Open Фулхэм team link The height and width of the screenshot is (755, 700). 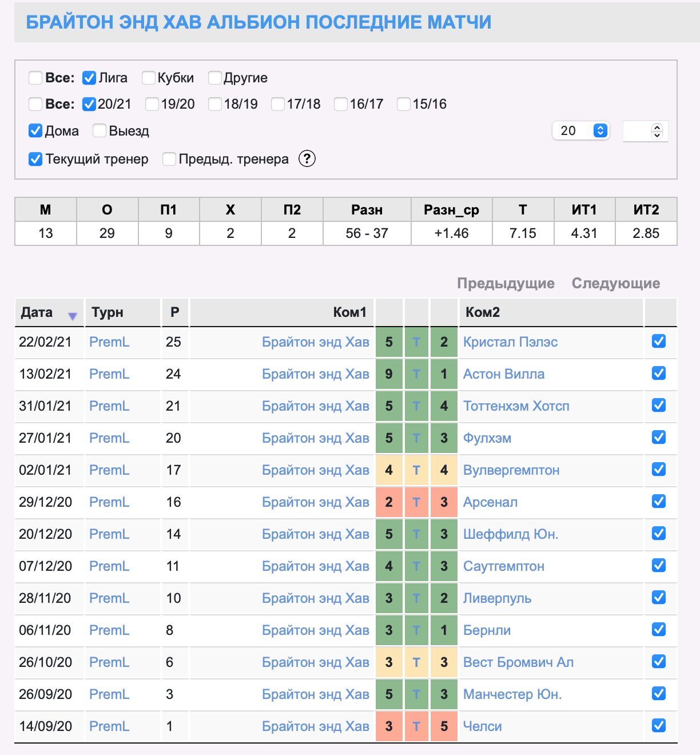click(x=487, y=438)
